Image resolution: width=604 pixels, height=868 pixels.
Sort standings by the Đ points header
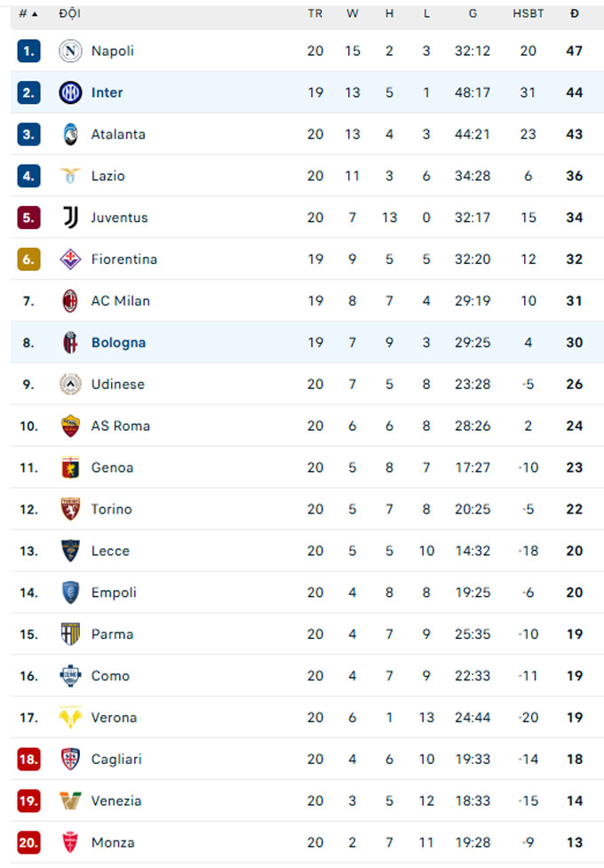(x=575, y=14)
